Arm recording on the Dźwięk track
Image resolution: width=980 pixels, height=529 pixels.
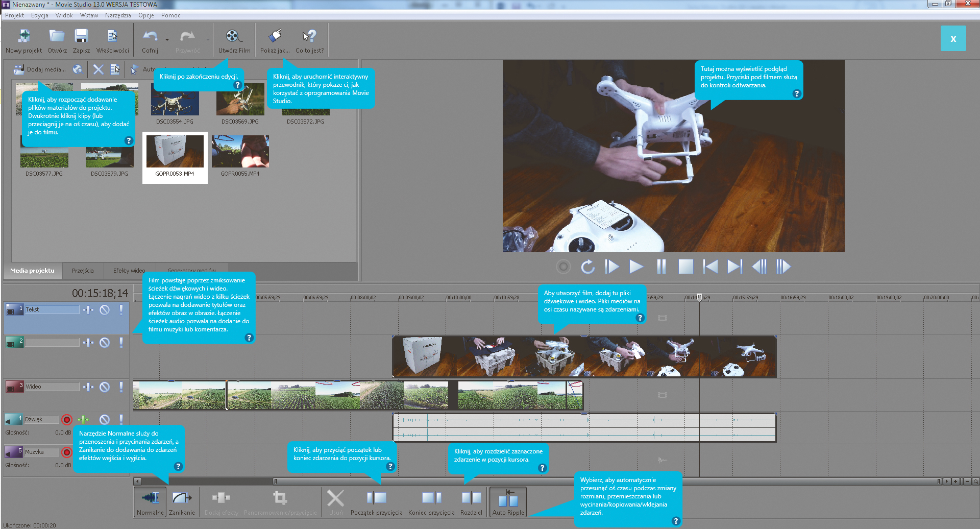click(67, 420)
